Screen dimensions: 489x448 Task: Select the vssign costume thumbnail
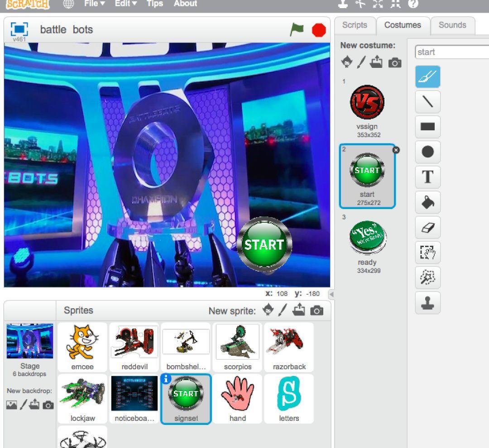[367, 109]
